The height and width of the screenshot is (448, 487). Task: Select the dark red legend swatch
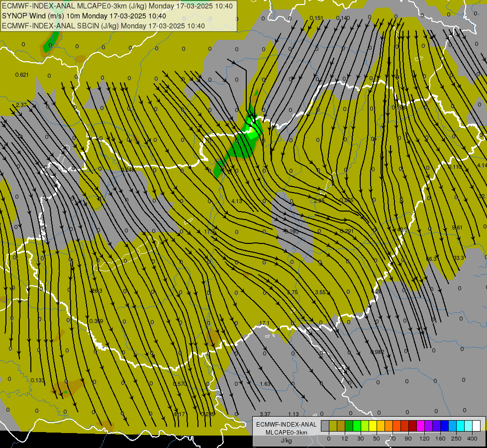tap(412, 426)
